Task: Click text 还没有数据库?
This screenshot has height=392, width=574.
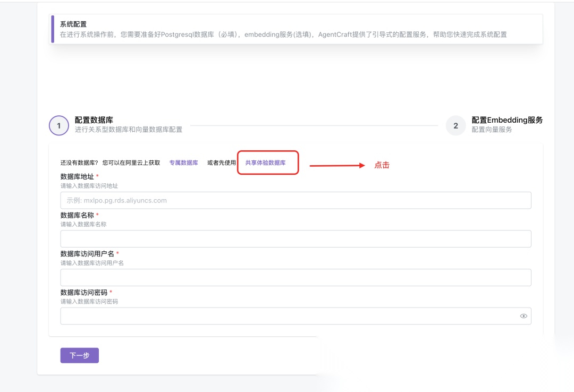Action: click(79, 163)
